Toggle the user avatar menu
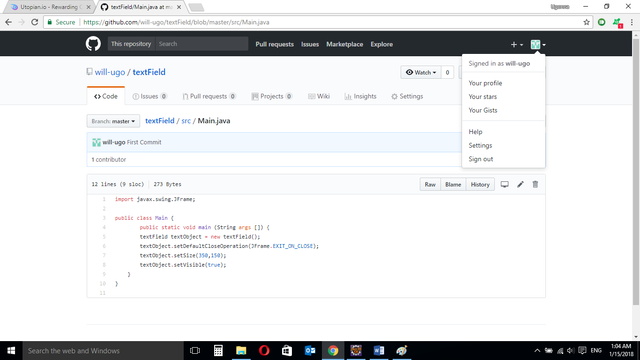 (538, 44)
